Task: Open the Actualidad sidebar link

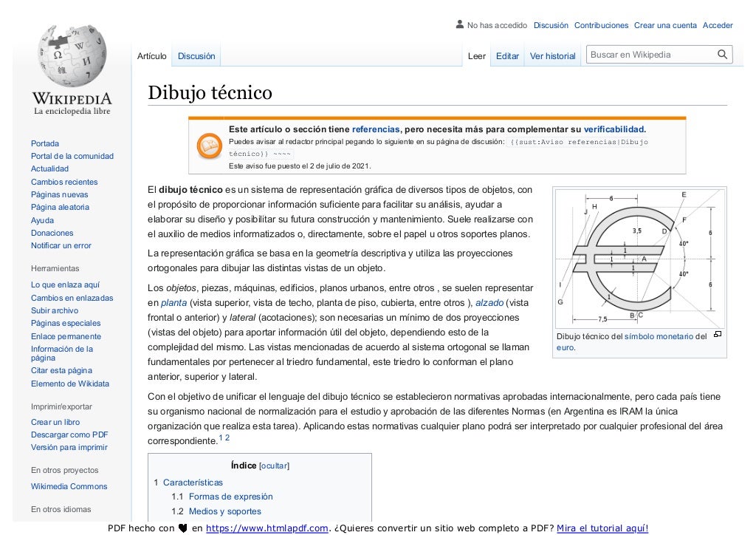Action: [x=49, y=168]
